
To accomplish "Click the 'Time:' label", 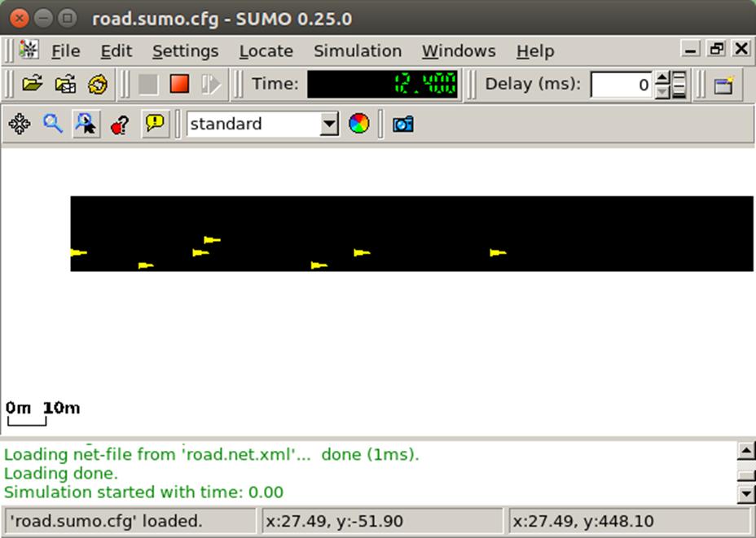I will click(x=275, y=84).
